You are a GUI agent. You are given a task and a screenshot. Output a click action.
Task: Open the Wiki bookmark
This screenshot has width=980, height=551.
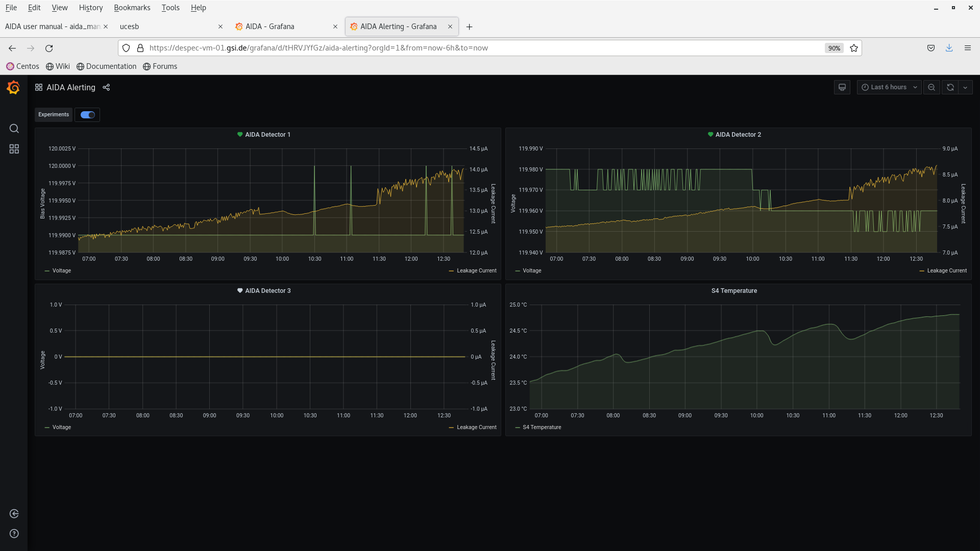tap(58, 66)
